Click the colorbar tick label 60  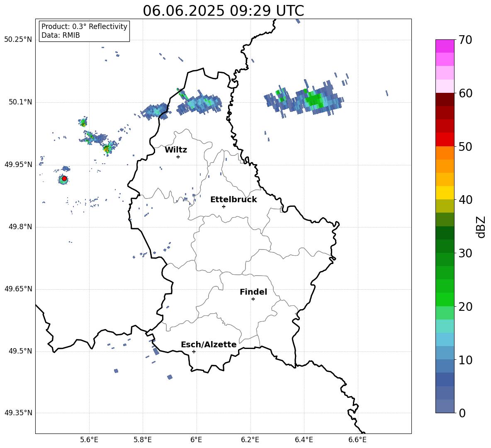tap(465, 93)
